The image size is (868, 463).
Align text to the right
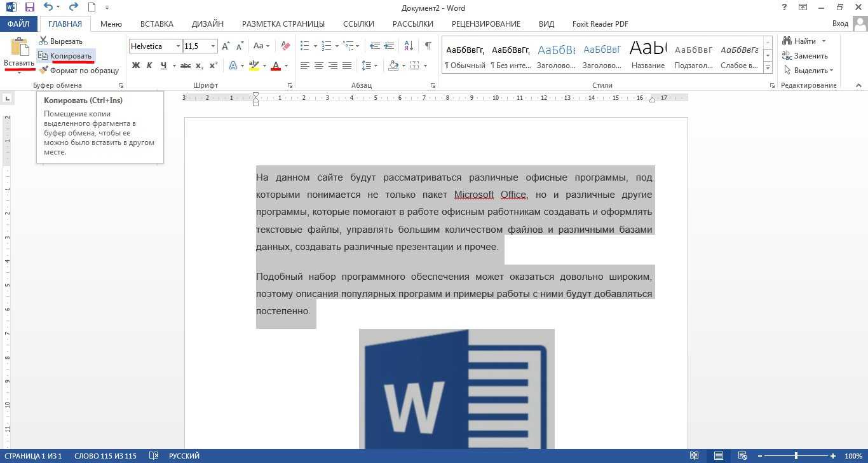click(x=333, y=66)
